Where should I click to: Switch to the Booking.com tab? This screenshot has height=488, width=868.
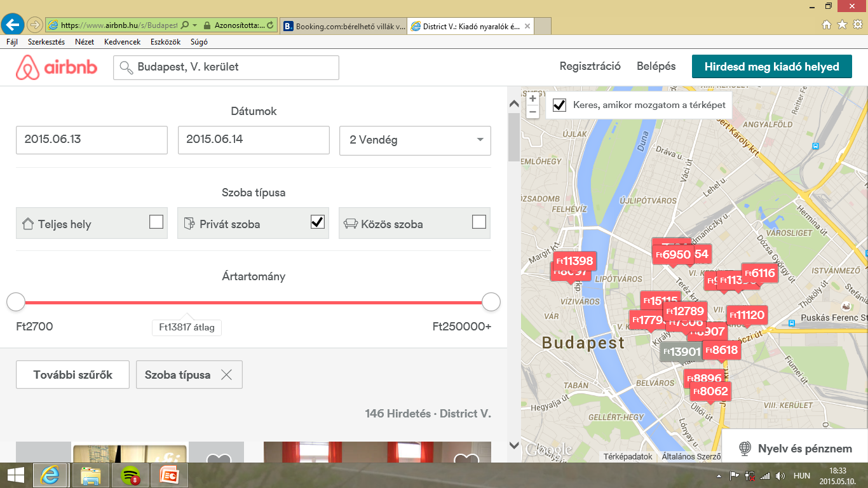click(x=343, y=26)
